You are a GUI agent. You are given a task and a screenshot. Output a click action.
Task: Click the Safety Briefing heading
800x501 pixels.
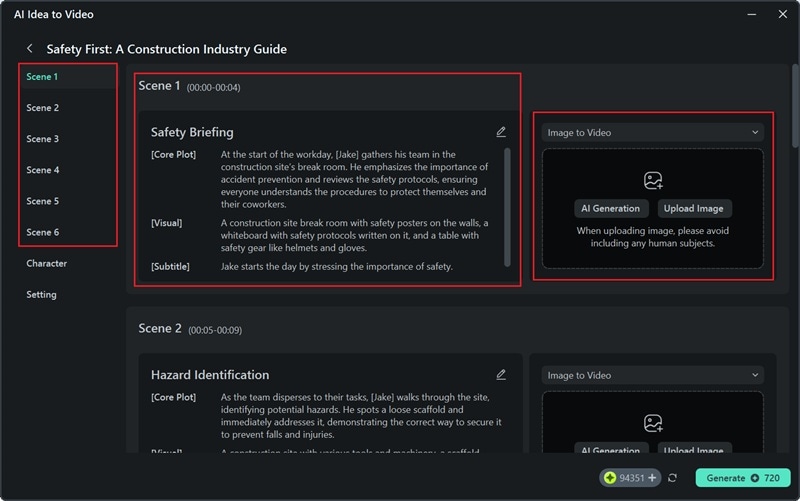pos(192,132)
